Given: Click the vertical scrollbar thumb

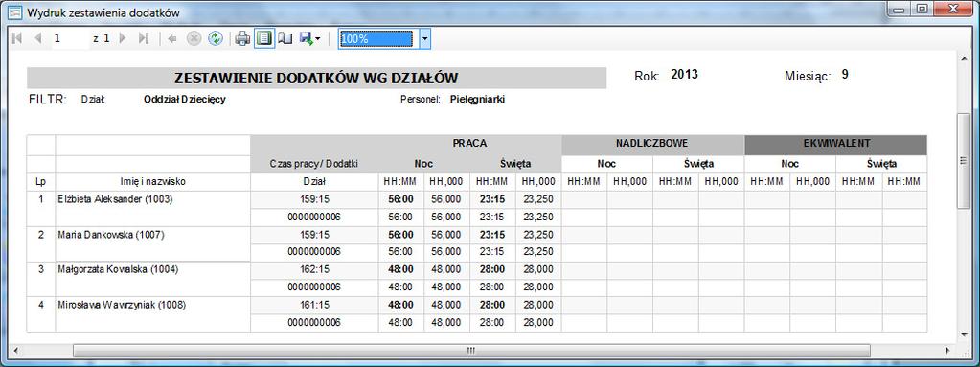Looking at the screenshot, I should pyautogui.click(x=964, y=161).
